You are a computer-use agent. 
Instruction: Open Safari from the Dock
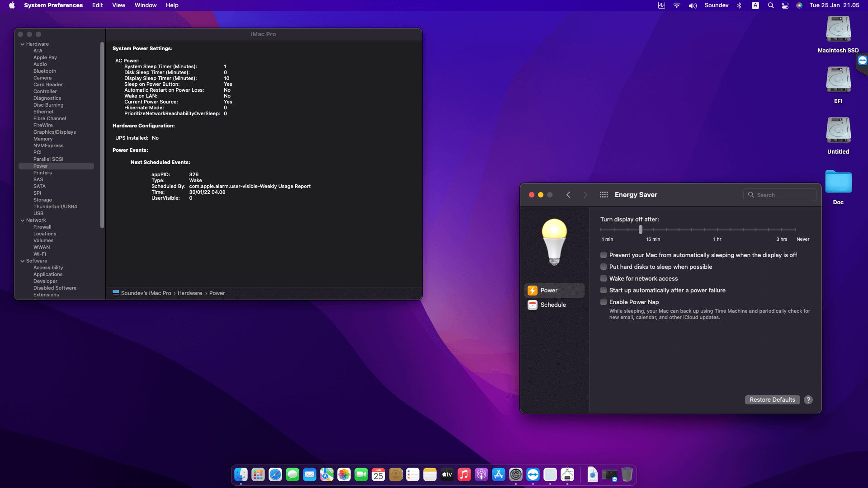point(275,475)
